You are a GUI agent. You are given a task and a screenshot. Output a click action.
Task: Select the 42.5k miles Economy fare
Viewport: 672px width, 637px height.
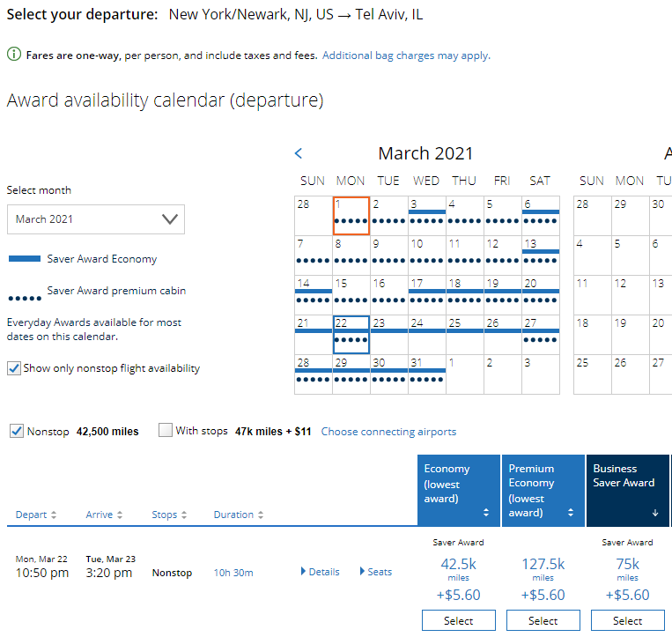click(x=459, y=620)
